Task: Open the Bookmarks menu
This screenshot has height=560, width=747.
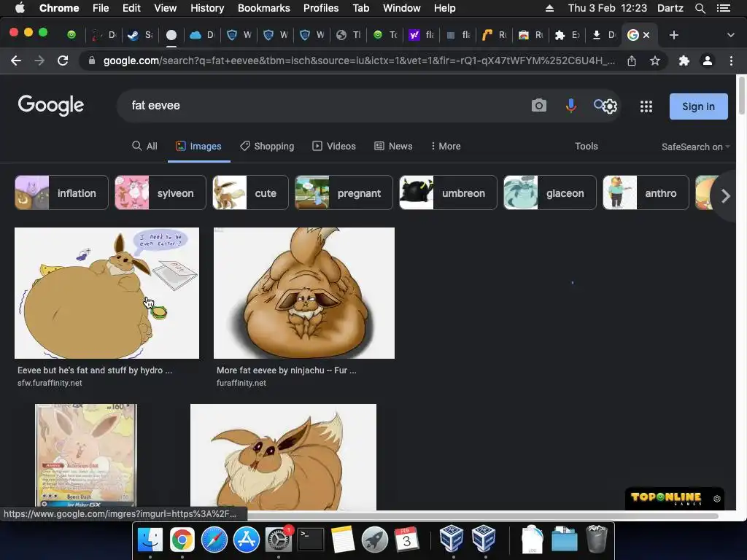Action: pyautogui.click(x=263, y=8)
